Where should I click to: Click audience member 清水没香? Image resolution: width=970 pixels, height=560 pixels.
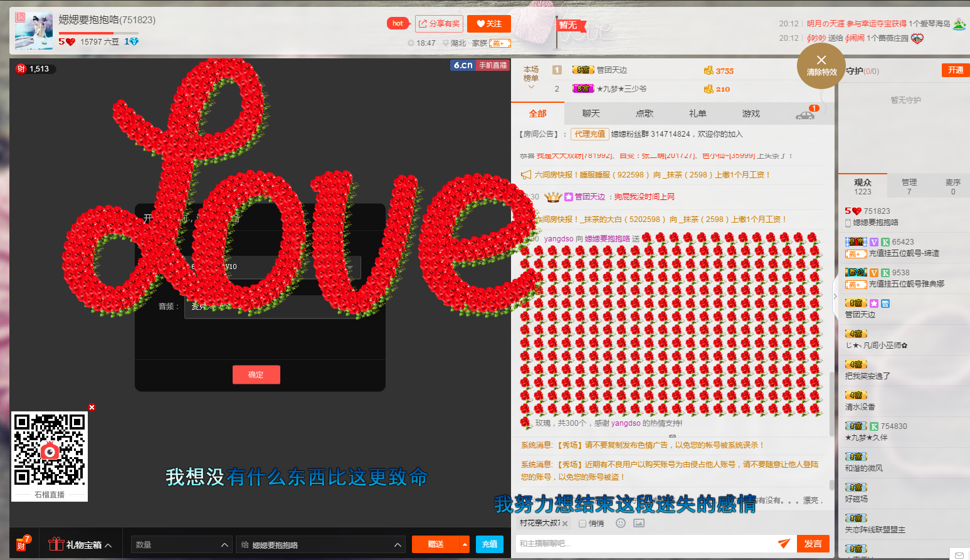tap(860, 407)
